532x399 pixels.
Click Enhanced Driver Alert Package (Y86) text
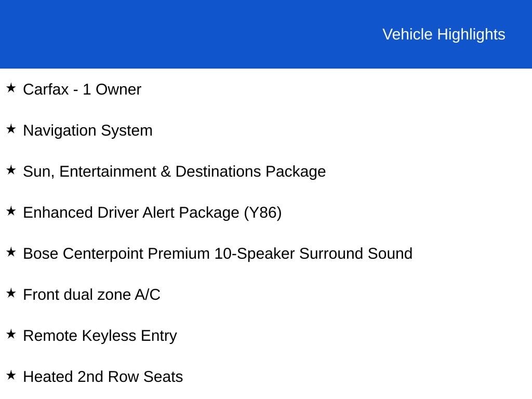coord(152,212)
